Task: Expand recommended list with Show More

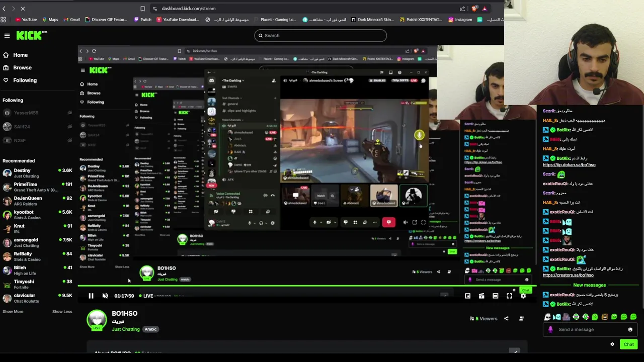Action: (13, 311)
